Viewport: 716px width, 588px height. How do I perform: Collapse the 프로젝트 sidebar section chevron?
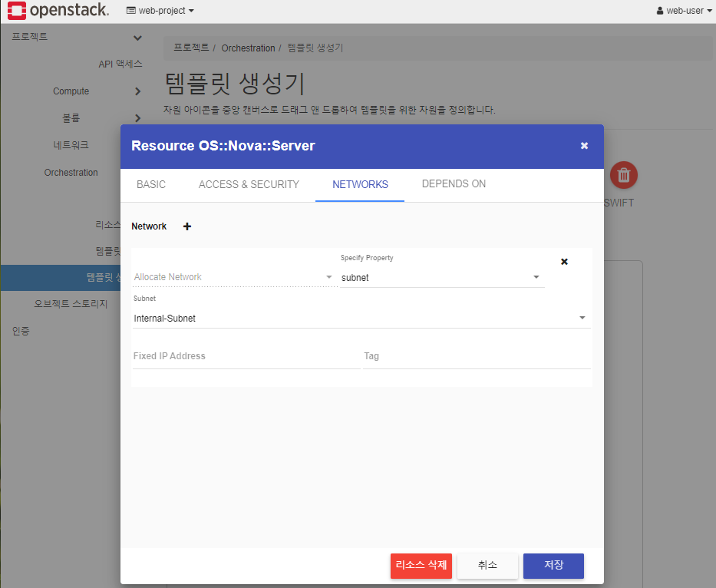(137, 38)
